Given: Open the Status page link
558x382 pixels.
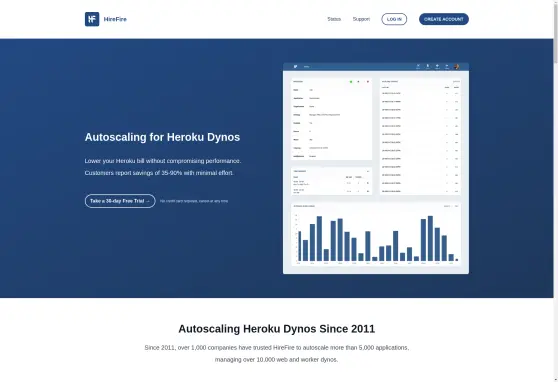Looking at the screenshot, I should point(334,19).
